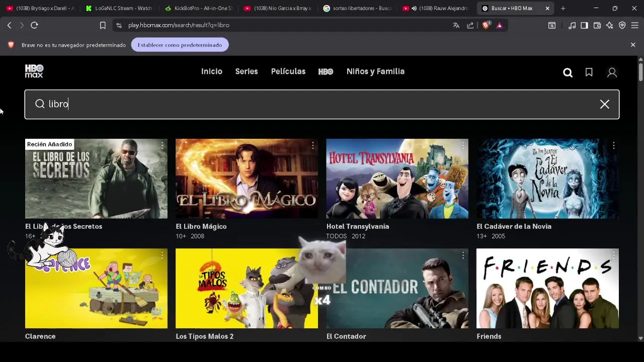Open Brave Shields lion icon

[x=486, y=25]
